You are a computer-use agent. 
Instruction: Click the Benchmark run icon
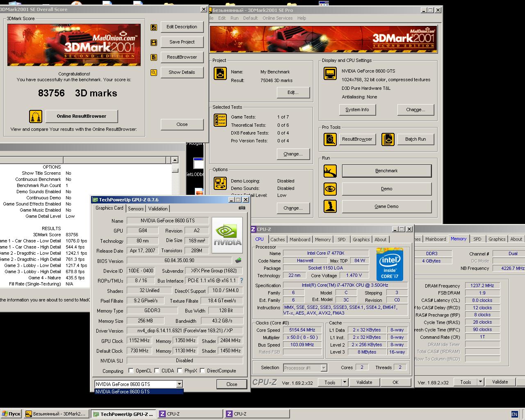(x=330, y=171)
